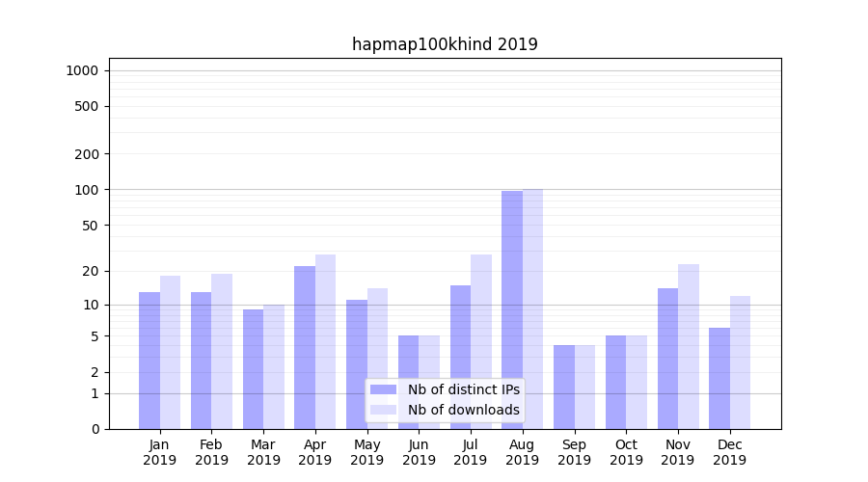Click the Jul 2019 downloads bar
This screenshot has height=482, width=868.
pos(480,341)
